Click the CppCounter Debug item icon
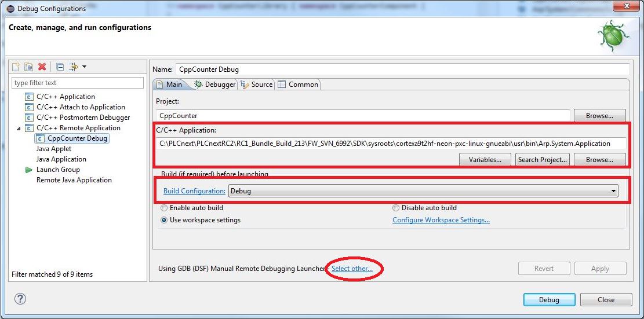 click(x=40, y=138)
